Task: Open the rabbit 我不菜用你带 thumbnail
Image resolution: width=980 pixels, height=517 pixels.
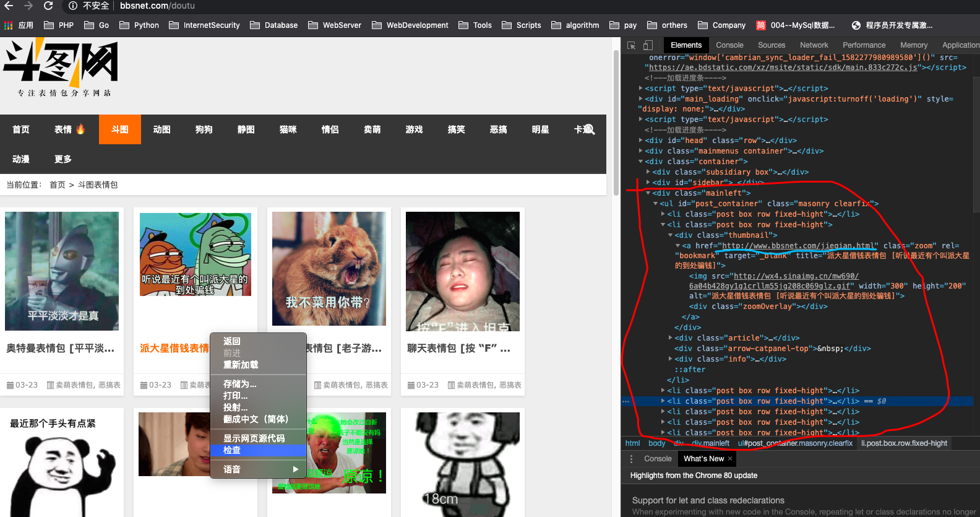Action: click(x=329, y=269)
